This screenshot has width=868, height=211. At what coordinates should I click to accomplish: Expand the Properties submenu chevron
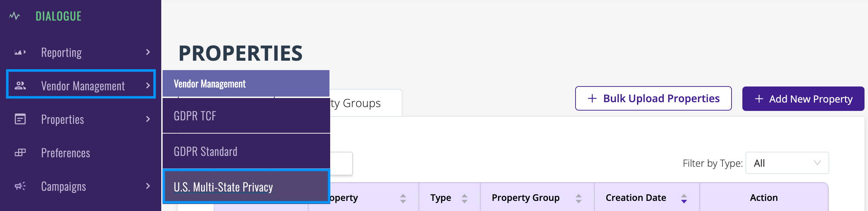[148, 119]
